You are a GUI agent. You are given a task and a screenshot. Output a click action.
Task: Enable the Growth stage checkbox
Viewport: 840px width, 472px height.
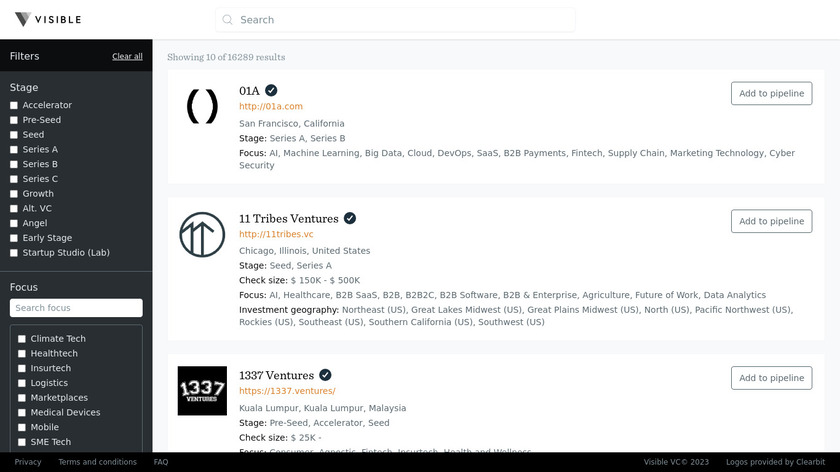[14, 194]
